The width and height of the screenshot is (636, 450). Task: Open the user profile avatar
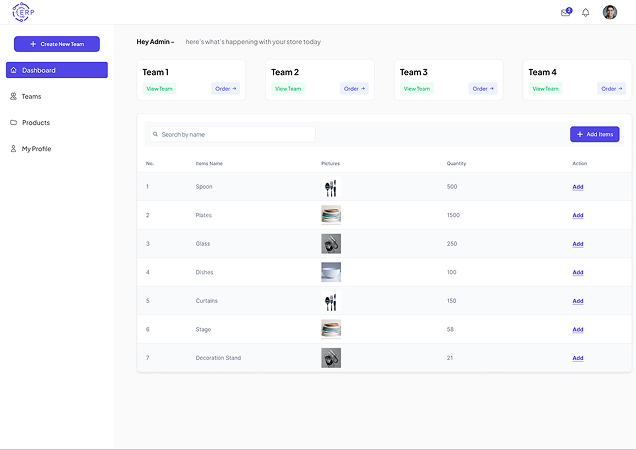coord(610,12)
